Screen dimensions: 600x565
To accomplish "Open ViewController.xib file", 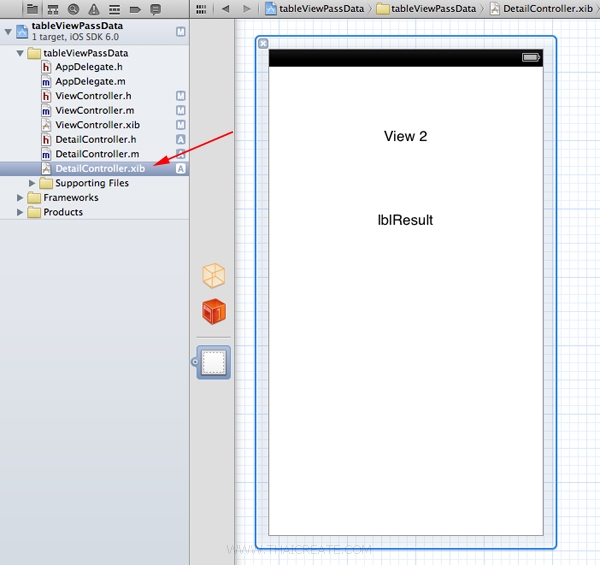I will (x=98, y=125).
